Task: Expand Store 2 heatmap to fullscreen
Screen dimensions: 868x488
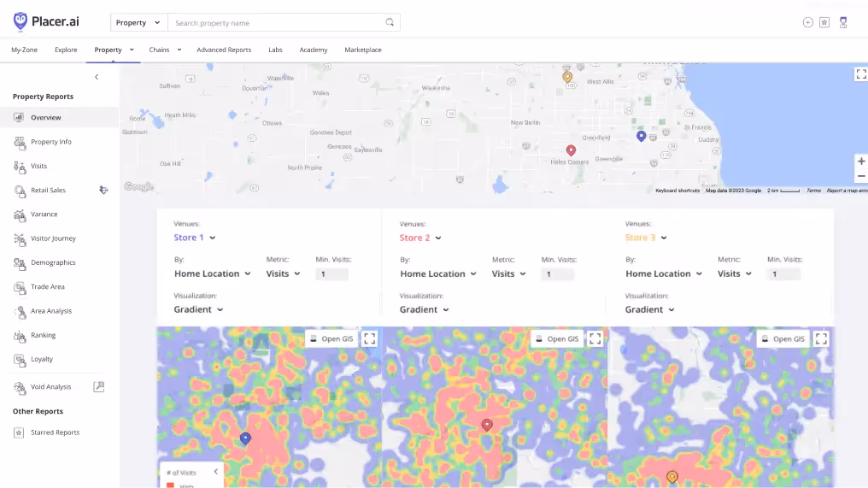Action: pyautogui.click(x=595, y=338)
